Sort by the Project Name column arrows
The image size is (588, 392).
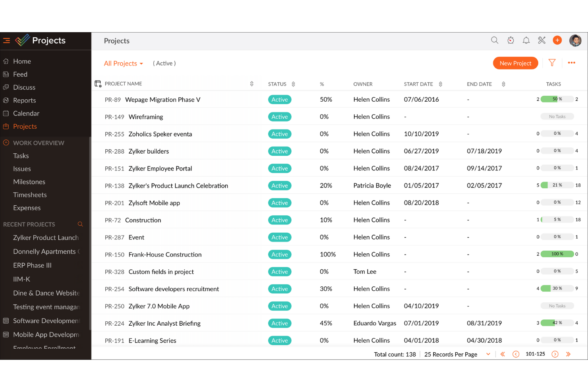tap(252, 84)
